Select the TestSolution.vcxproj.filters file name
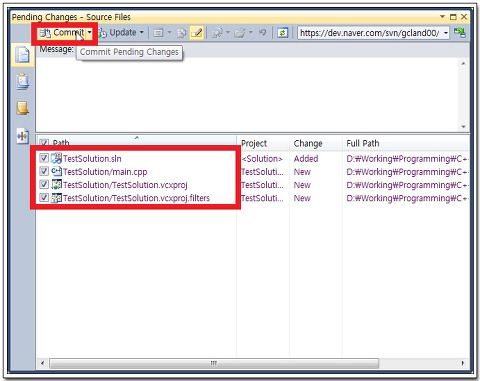Image resolution: width=480 pixels, height=381 pixels. click(x=136, y=198)
